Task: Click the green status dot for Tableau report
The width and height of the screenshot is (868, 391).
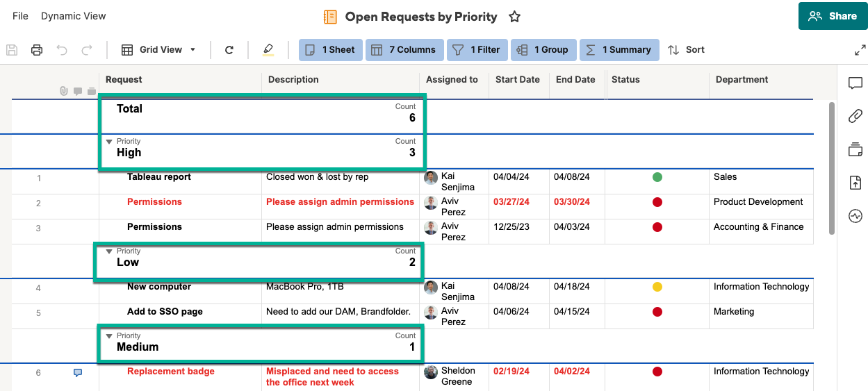Action: tap(657, 177)
